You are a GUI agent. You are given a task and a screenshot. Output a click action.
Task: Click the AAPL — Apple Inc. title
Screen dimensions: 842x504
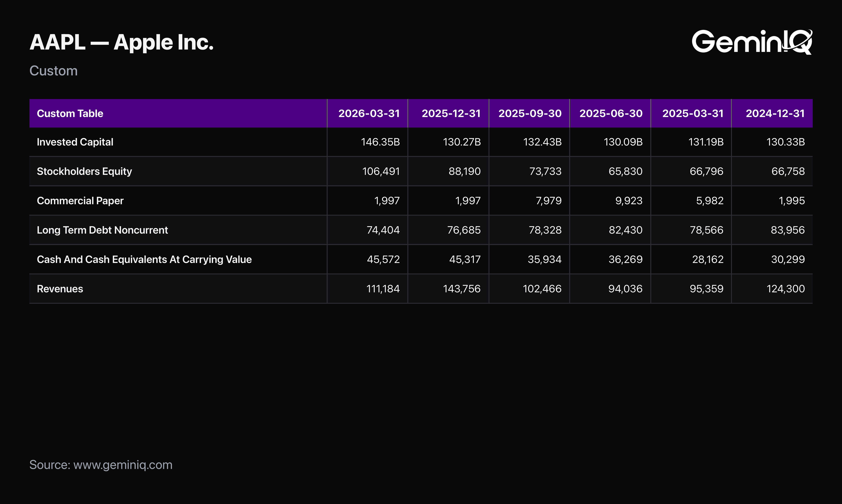pos(121,43)
